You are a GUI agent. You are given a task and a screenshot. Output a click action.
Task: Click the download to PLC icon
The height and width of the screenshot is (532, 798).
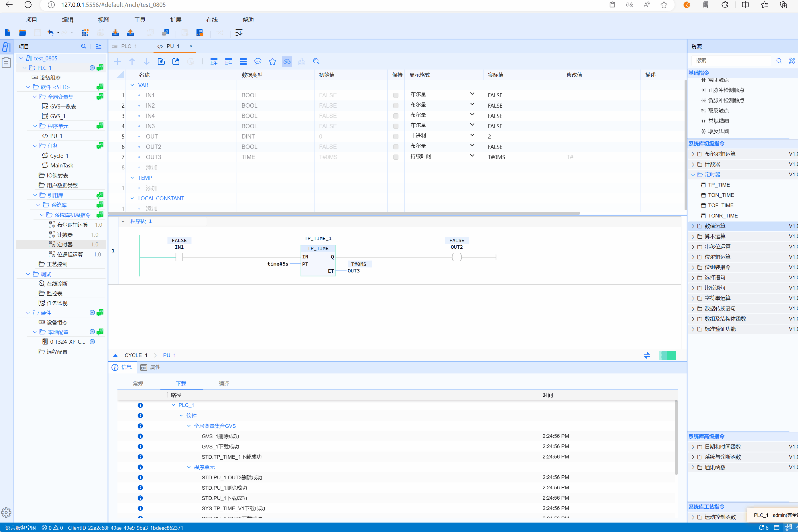click(115, 33)
